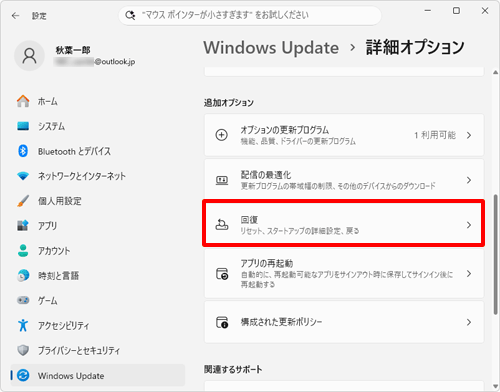Open 個人用設定 in the sidebar

pos(98,201)
